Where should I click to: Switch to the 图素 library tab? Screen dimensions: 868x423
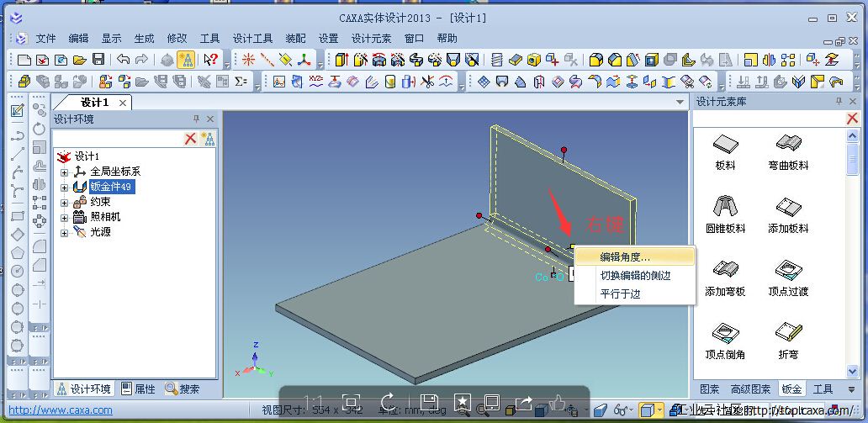(710, 389)
